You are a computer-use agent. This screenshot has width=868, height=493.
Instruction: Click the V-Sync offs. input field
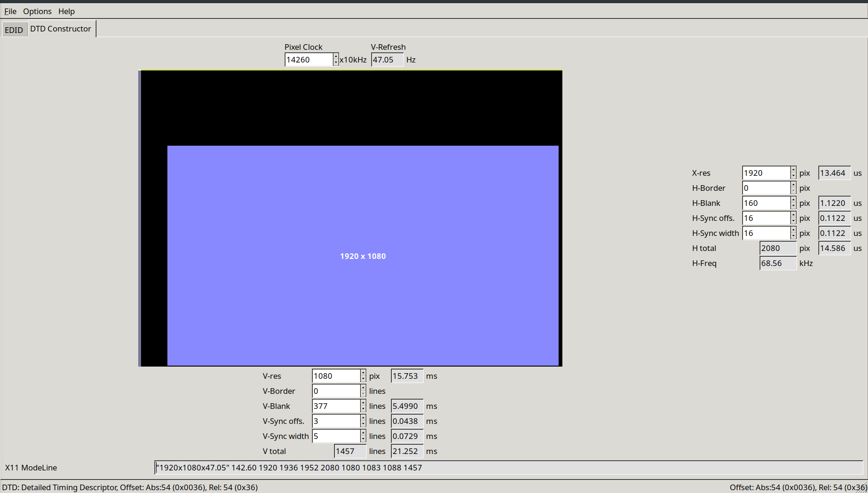click(x=336, y=421)
